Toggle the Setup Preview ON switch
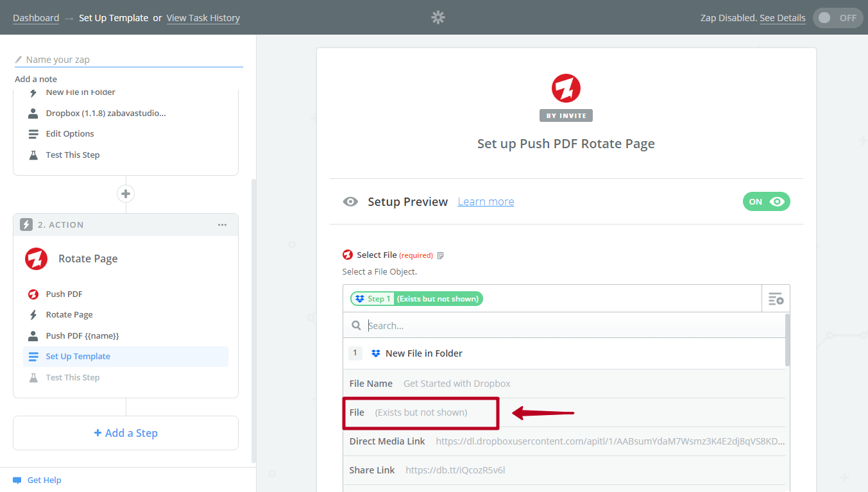Screen dimensions: 868x492 tap(767, 201)
